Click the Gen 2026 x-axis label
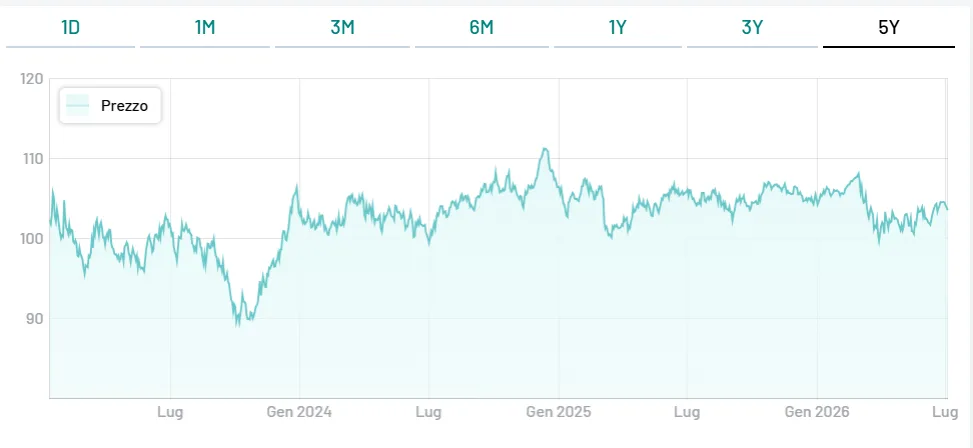The width and height of the screenshot is (973, 448). pyautogui.click(x=817, y=412)
